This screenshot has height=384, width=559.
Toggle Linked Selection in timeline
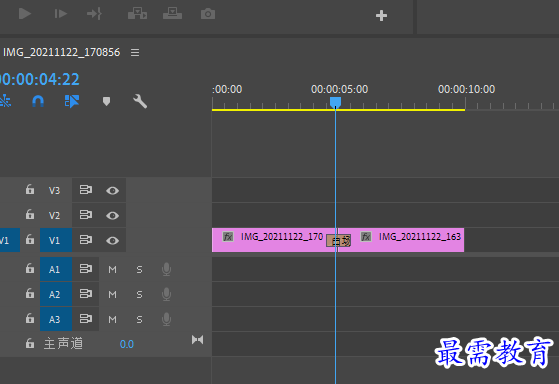(72, 102)
